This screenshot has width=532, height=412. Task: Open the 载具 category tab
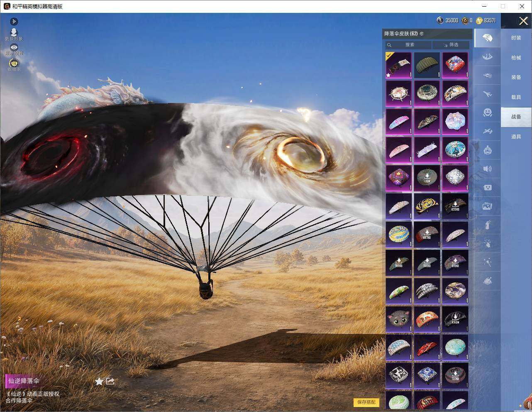pyautogui.click(x=516, y=97)
